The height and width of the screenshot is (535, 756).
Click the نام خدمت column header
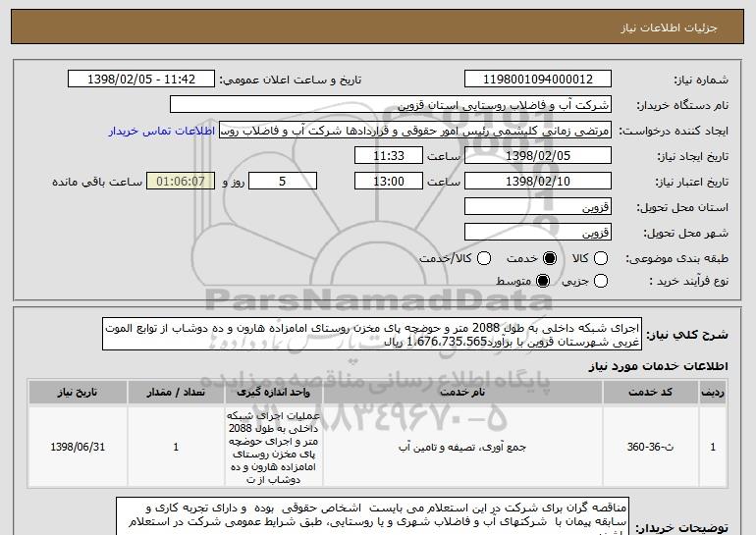point(462,392)
